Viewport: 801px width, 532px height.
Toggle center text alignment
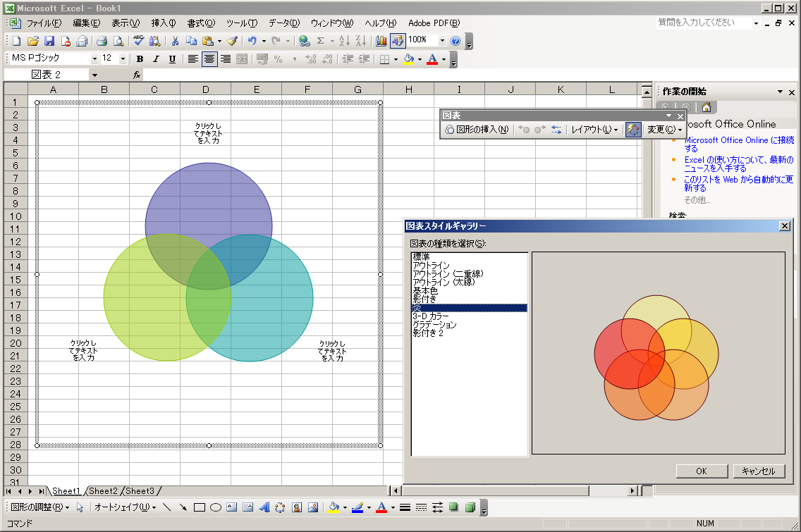209,59
